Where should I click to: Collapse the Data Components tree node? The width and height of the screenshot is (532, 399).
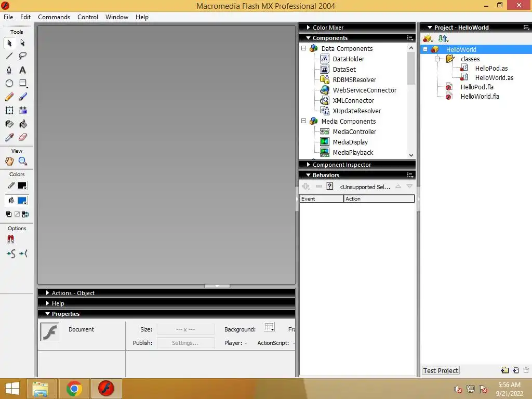tap(303, 48)
